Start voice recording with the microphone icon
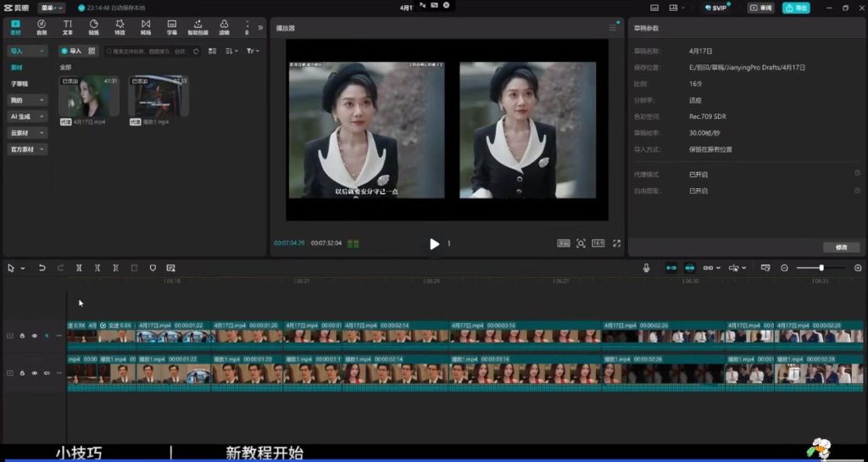 click(x=646, y=268)
